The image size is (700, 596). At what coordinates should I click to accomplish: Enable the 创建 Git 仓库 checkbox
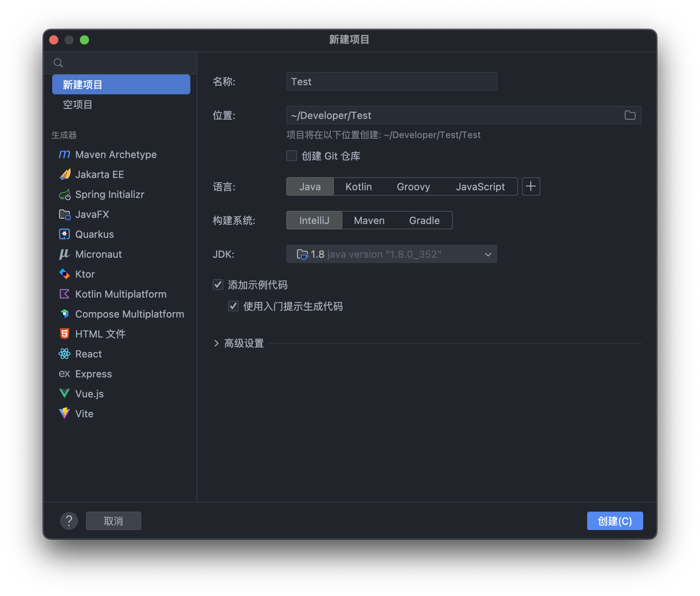pyautogui.click(x=292, y=156)
